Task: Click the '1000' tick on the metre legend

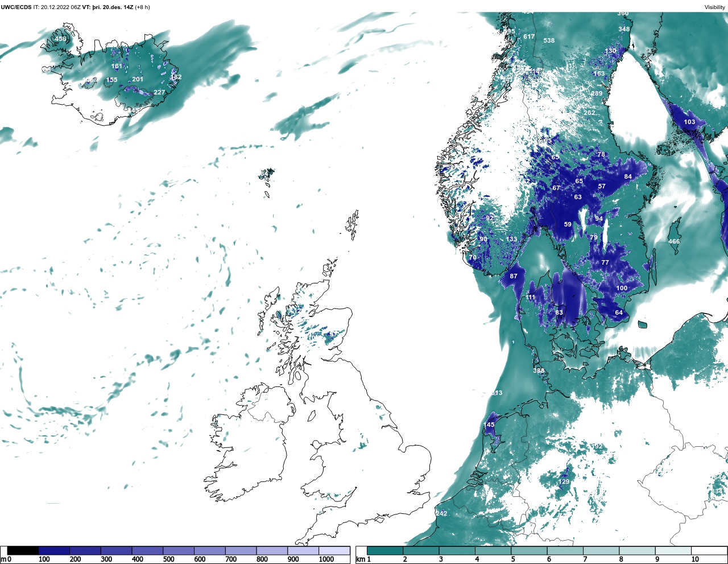Action: click(x=326, y=559)
